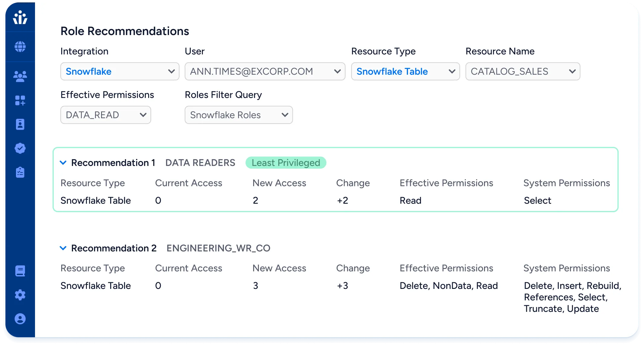This screenshot has height=346, width=644.
Task: Click the app logo in sidebar
Action: [20, 17]
